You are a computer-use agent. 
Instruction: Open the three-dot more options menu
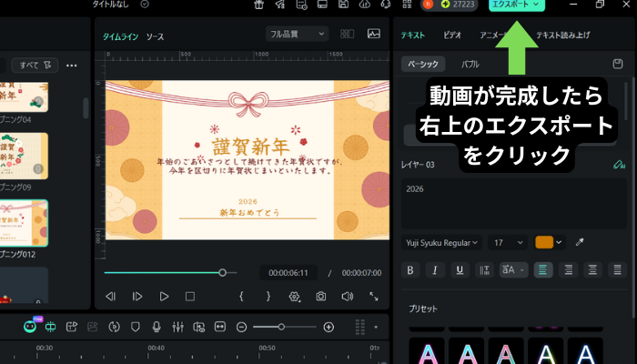click(72, 66)
